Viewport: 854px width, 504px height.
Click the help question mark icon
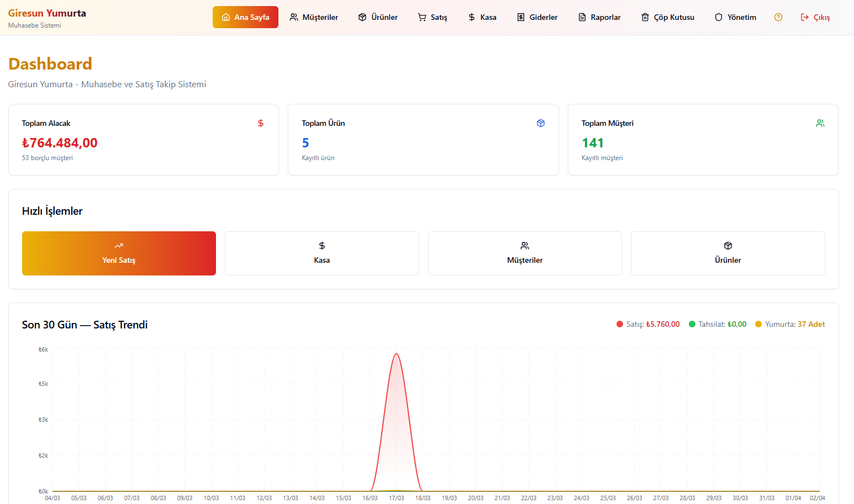(x=778, y=17)
